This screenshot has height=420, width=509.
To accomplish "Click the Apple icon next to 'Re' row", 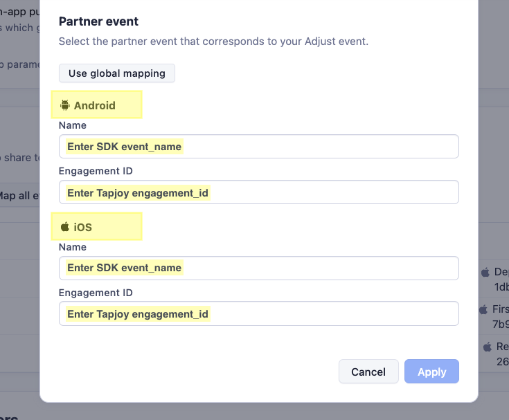I will [x=488, y=347].
